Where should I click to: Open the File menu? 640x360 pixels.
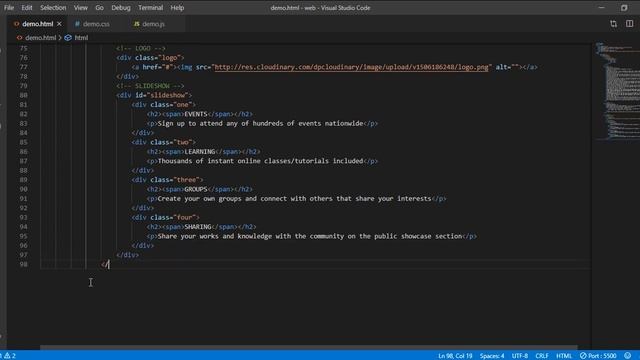point(9,8)
